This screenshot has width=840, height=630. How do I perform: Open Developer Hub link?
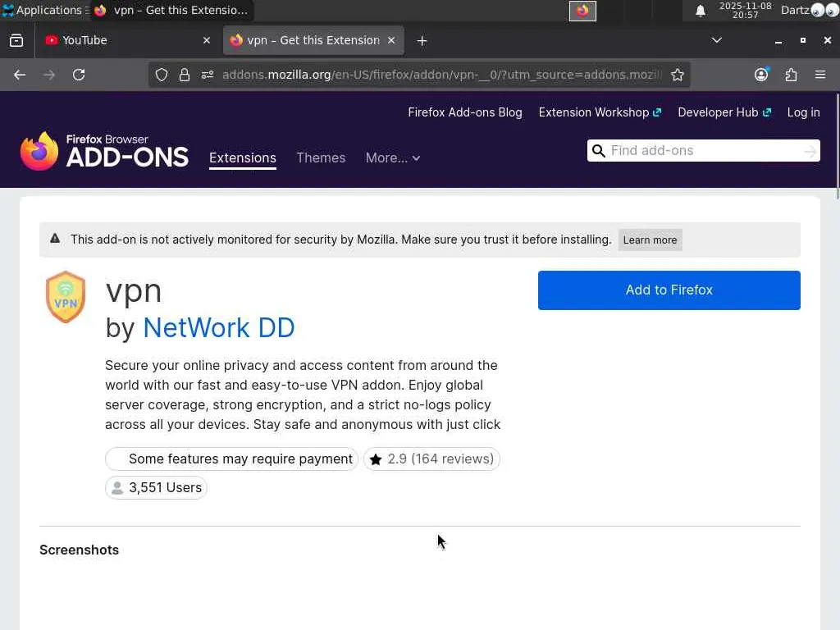click(x=724, y=112)
